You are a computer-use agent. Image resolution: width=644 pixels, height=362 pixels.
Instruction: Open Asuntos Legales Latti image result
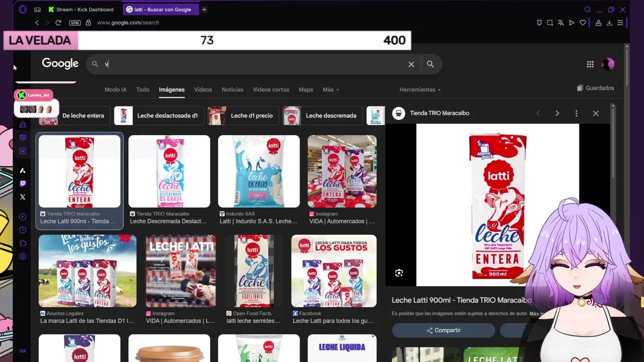point(88,271)
